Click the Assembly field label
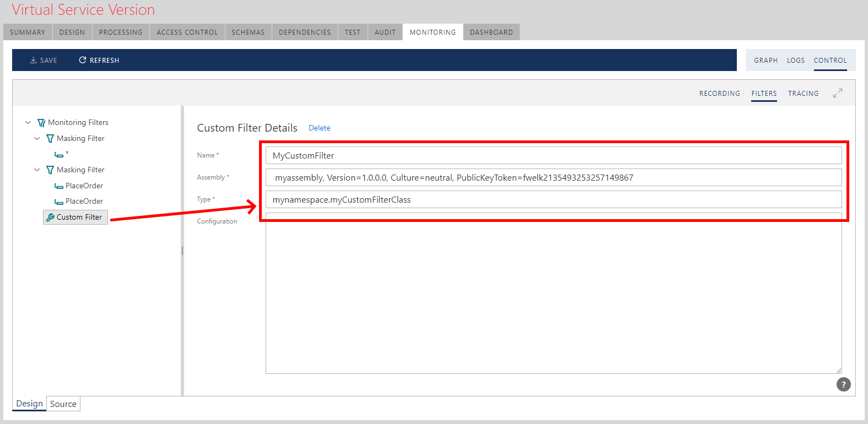 (211, 177)
